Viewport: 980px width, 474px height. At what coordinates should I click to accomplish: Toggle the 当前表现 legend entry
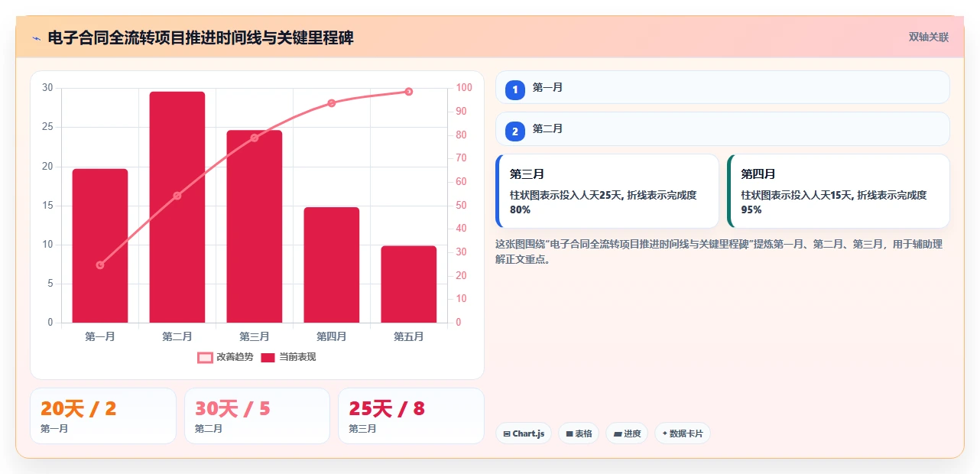288,357
